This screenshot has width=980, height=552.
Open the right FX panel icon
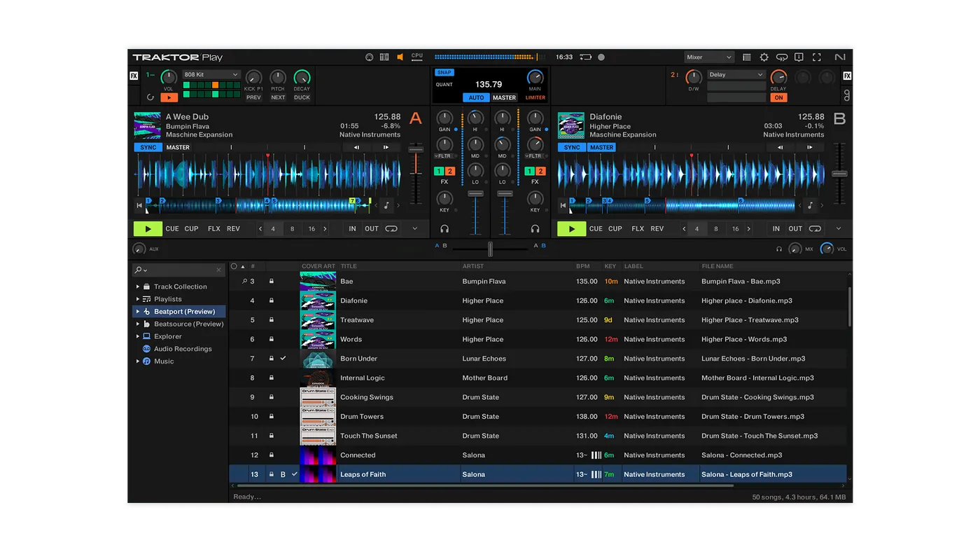pyautogui.click(x=847, y=76)
